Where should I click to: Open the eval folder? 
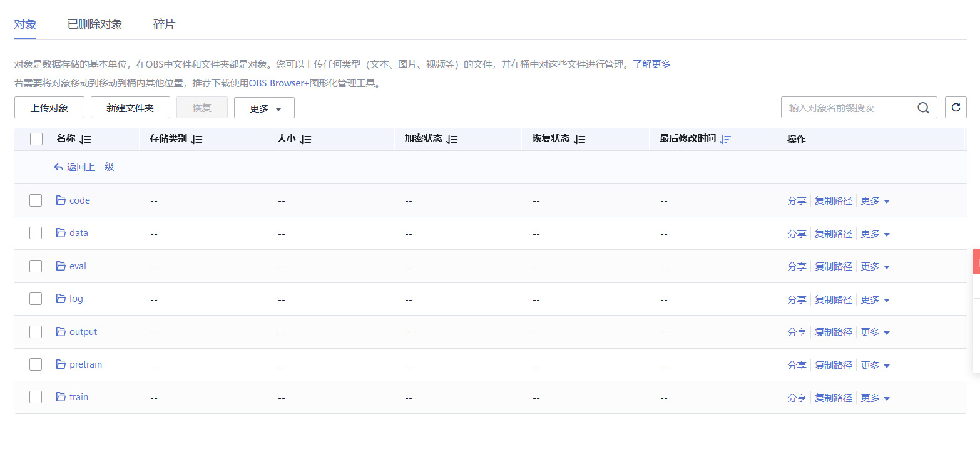click(x=78, y=266)
